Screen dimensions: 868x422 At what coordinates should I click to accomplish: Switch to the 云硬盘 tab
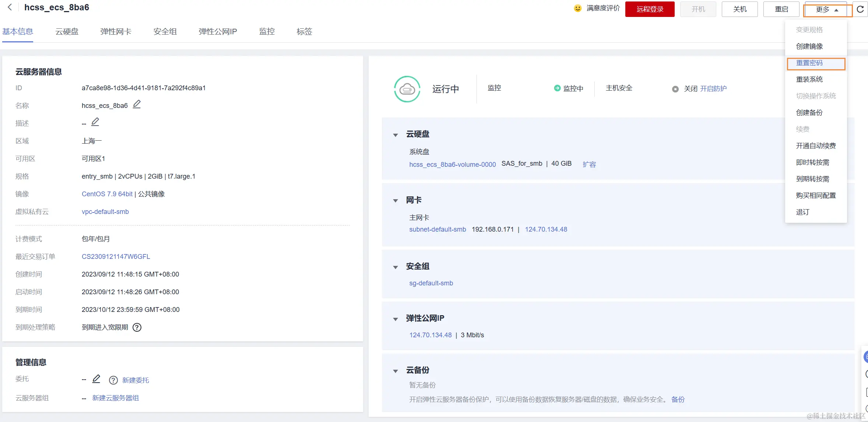pos(67,32)
